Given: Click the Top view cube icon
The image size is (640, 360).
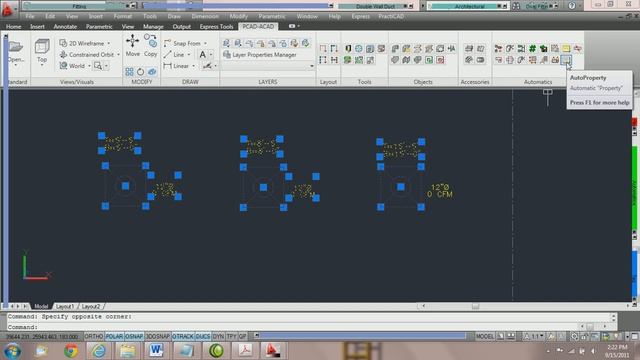Looking at the screenshot, I should tap(42, 46).
